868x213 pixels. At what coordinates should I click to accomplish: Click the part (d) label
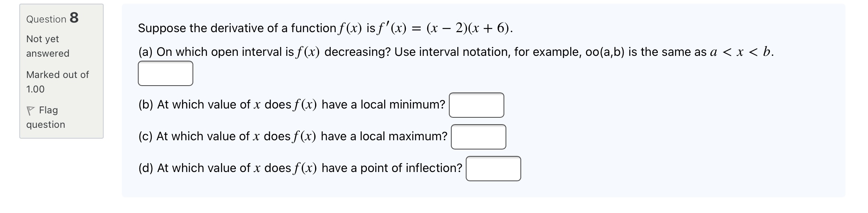(146, 168)
